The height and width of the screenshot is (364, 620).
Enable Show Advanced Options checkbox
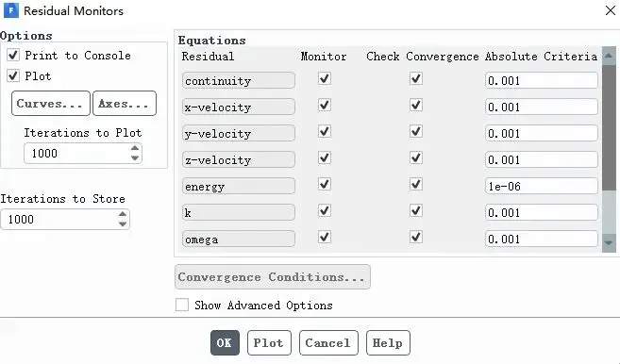(x=182, y=305)
